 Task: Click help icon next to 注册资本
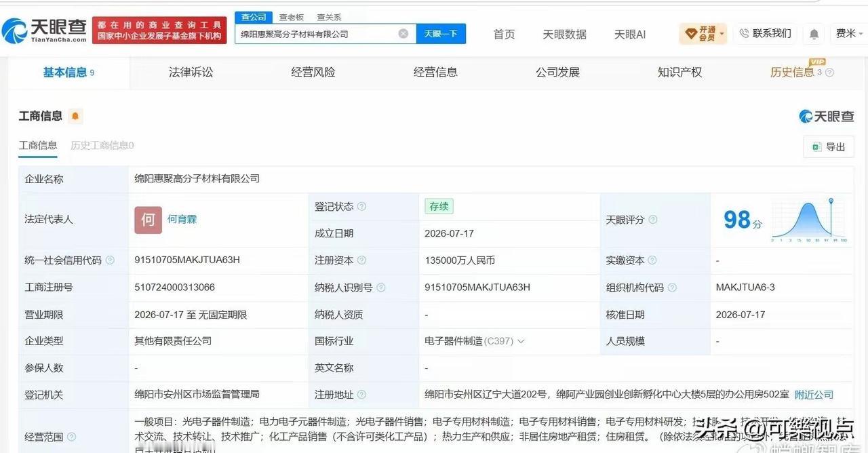(362, 260)
